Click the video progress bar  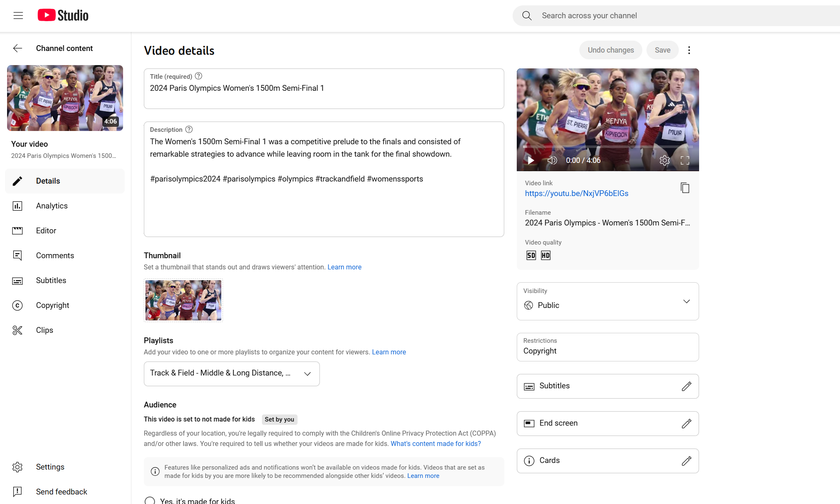(x=608, y=147)
